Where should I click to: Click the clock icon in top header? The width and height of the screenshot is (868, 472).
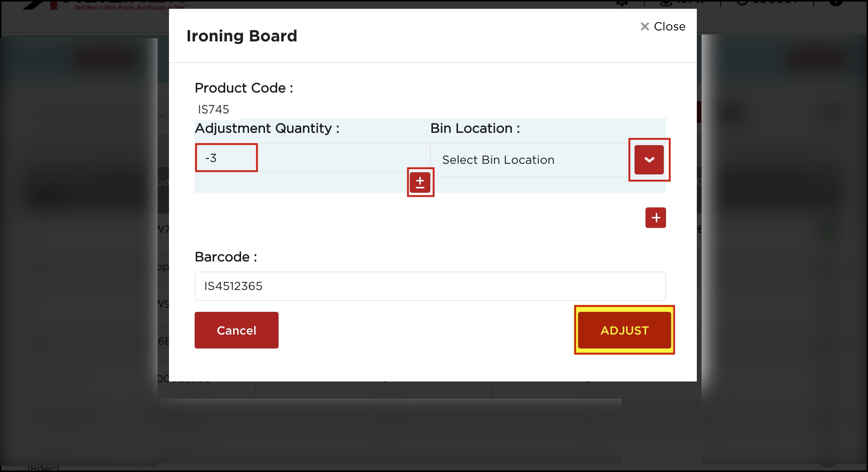tap(742, 3)
